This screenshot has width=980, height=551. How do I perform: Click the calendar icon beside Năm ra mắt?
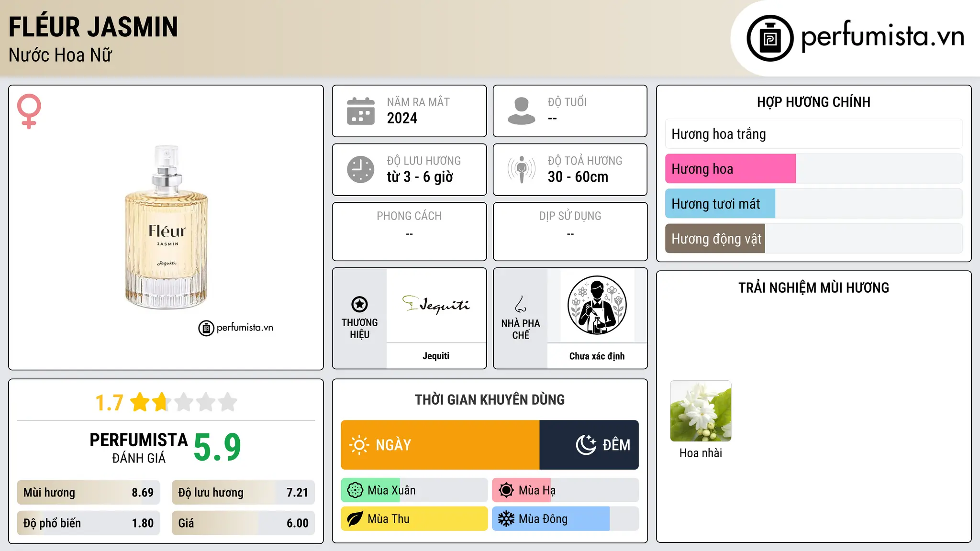[x=360, y=111]
